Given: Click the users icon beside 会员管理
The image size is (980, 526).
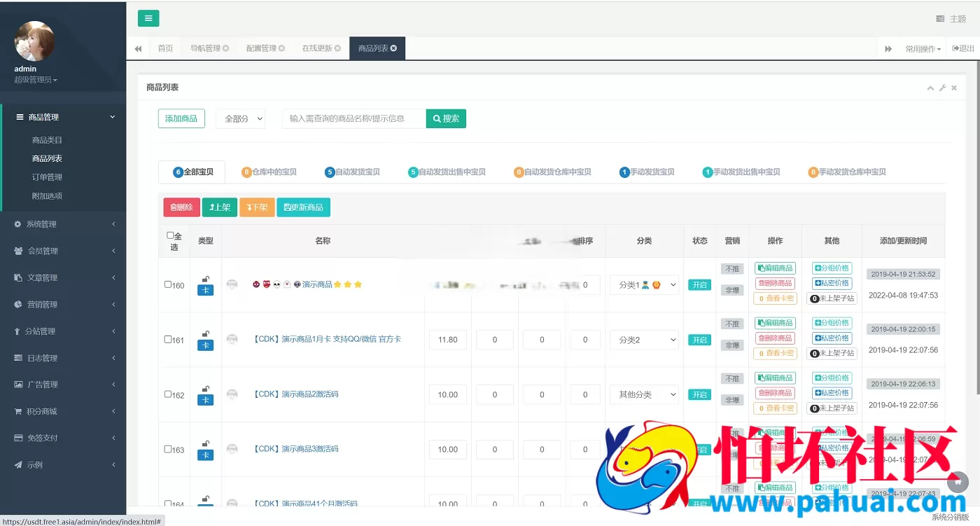Looking at the screenshot, I should click(18, 250).
